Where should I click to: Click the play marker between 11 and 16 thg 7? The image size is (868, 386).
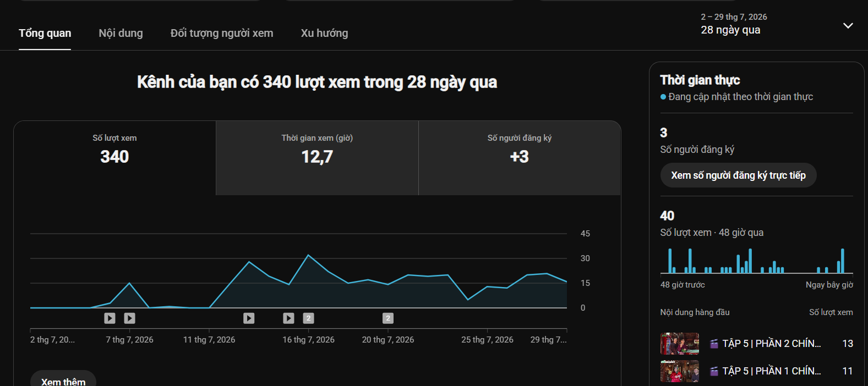pyautogui.click(x=249, y=318)
